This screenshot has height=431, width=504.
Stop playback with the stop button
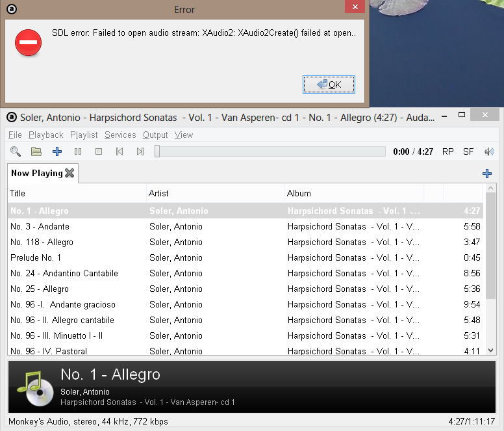(99, 151)
